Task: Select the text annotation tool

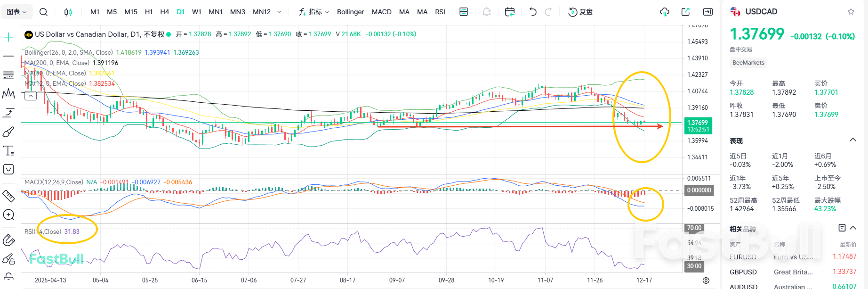Action: point(8,151)
